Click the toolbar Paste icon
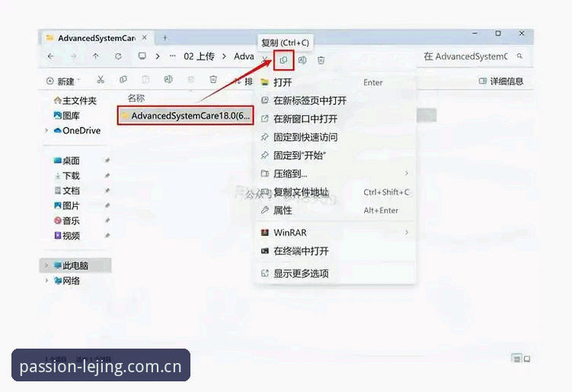 point(145,79)
